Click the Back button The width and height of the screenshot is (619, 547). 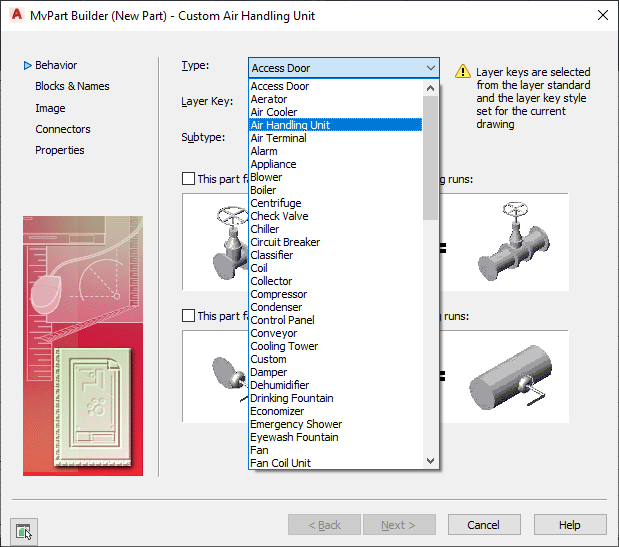[324, 525]
